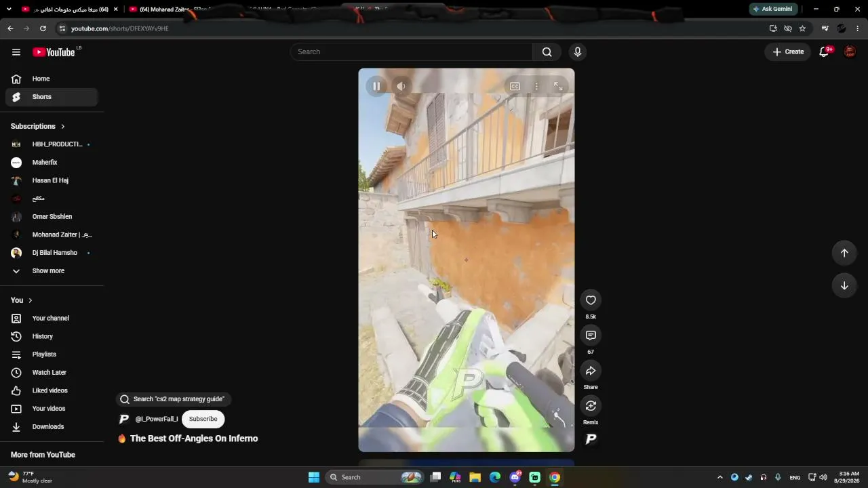Open the Windows Start menu
The height and width of the screenshot is (488, 868).
314,477
